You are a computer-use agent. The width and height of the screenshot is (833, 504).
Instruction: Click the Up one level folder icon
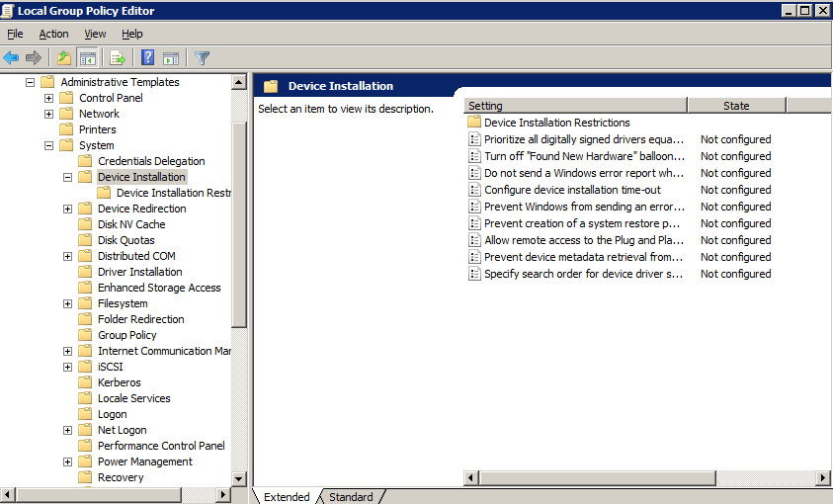[x=64, y=58]
